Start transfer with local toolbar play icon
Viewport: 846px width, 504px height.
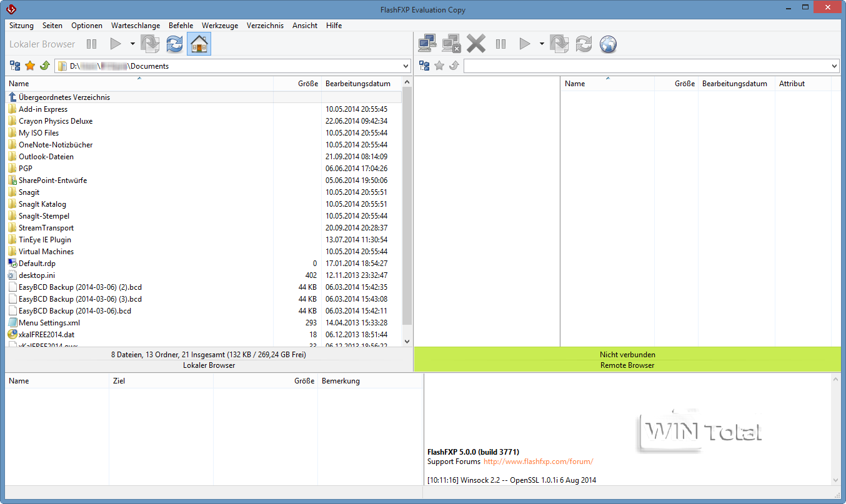pyautogui.click(x=115, y=44)
